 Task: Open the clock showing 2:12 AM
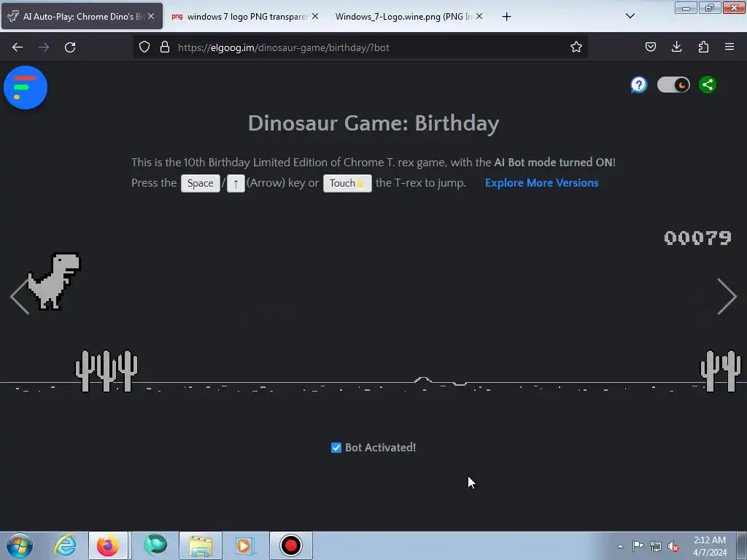click(x=710, y=546)
